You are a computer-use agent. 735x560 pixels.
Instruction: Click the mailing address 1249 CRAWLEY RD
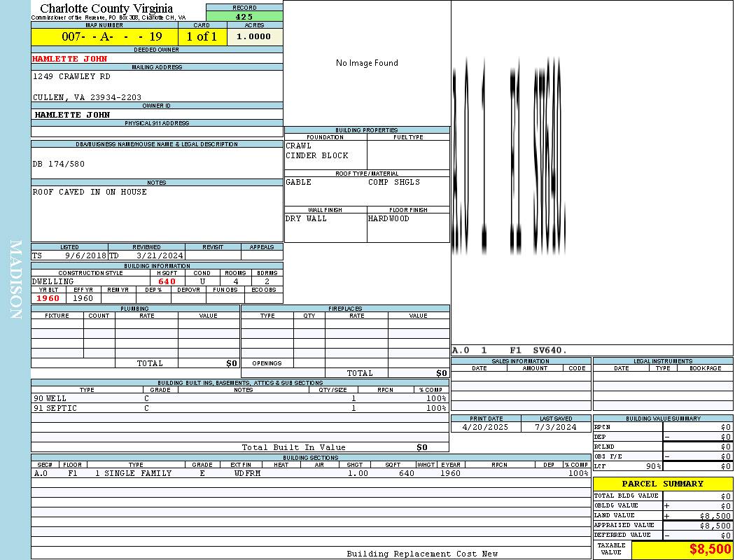[x=71, y=76]
